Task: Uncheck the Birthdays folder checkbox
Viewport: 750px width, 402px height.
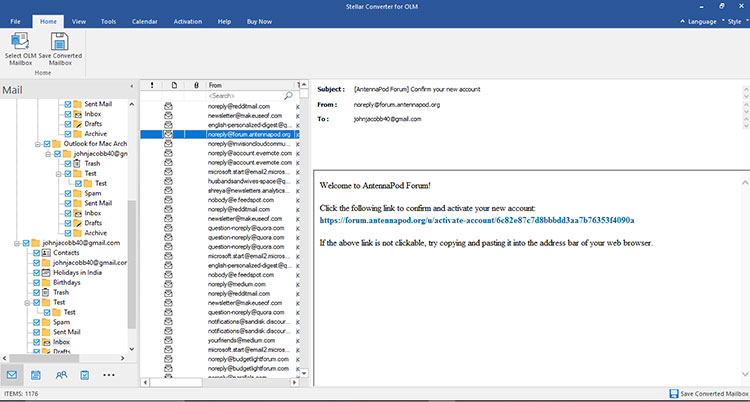Action: 36,282
